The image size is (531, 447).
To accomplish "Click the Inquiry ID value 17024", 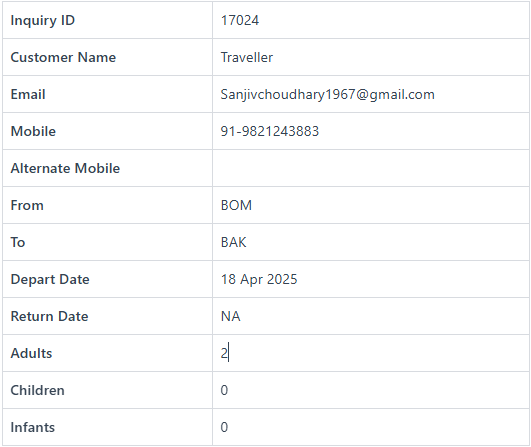I will 239,20.
